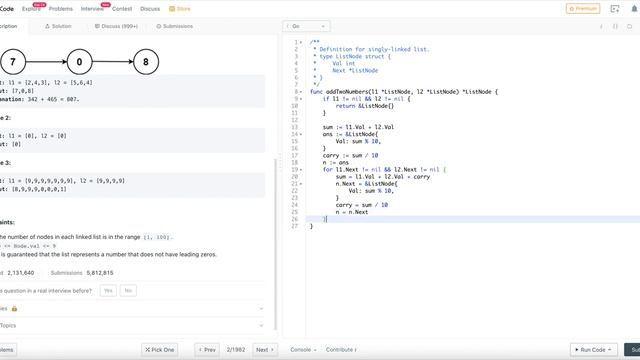
Task: Click the node labeled 0 in the diagram
Action: click(79, 62)
